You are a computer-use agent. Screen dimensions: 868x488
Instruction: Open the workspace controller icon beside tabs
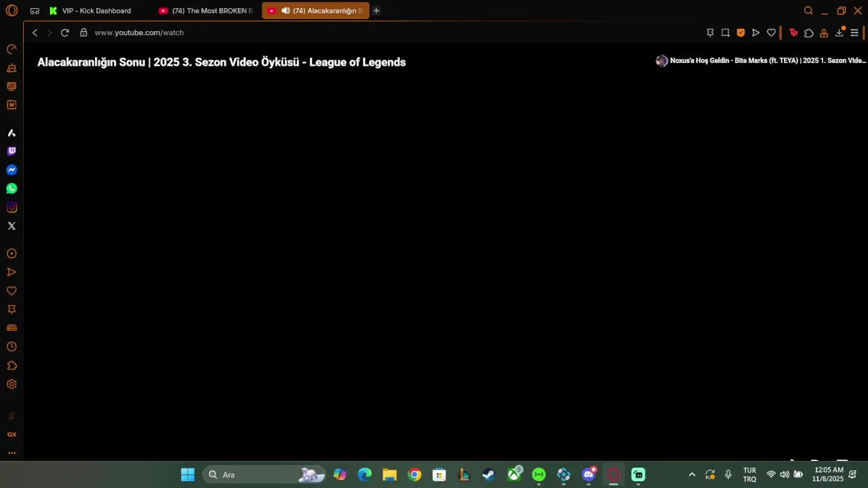click(35, 11)
